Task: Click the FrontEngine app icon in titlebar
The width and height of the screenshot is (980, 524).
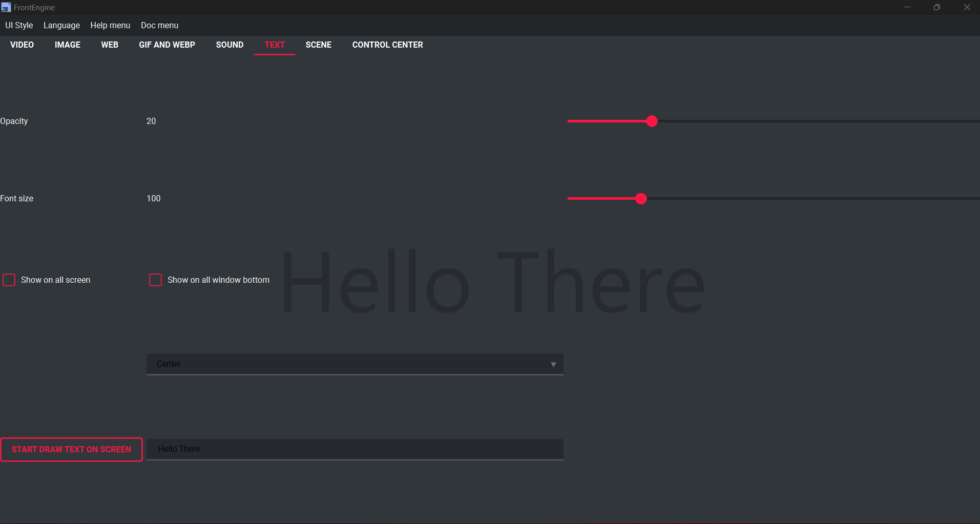Action: 6,7
